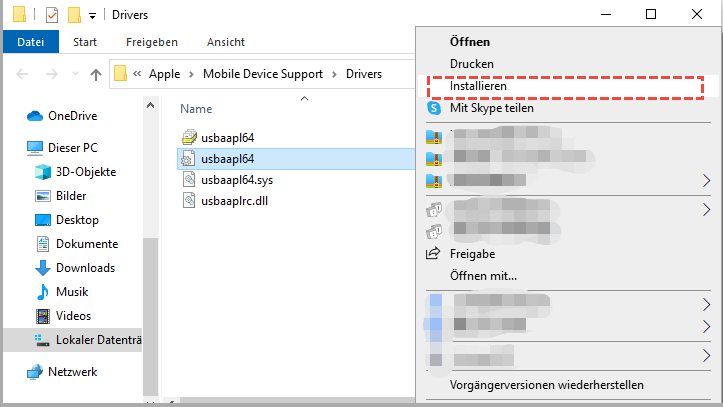This screenshot has width=723, height=407.
Task: Click the Up directory arrow
Action: pos(96,74)
